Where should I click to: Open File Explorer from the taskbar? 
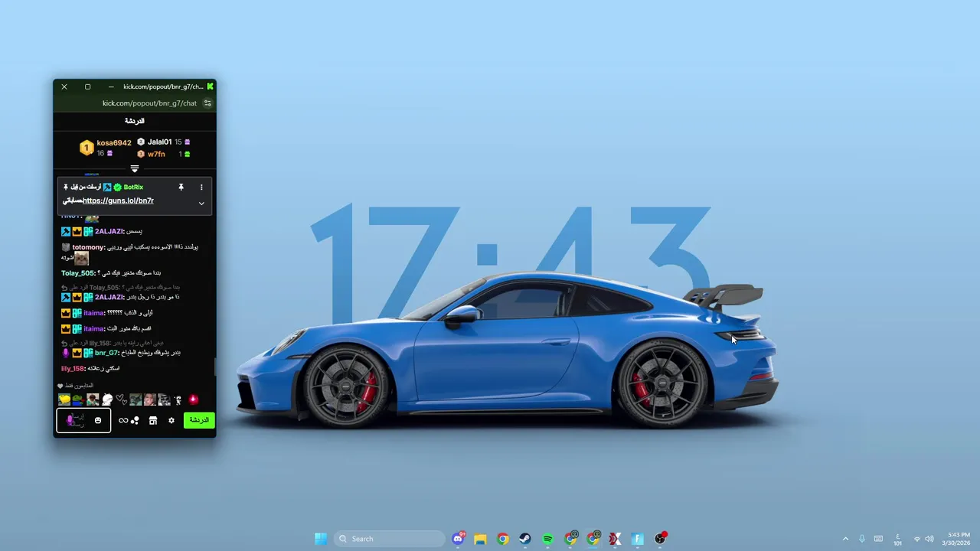click(480, 539)
